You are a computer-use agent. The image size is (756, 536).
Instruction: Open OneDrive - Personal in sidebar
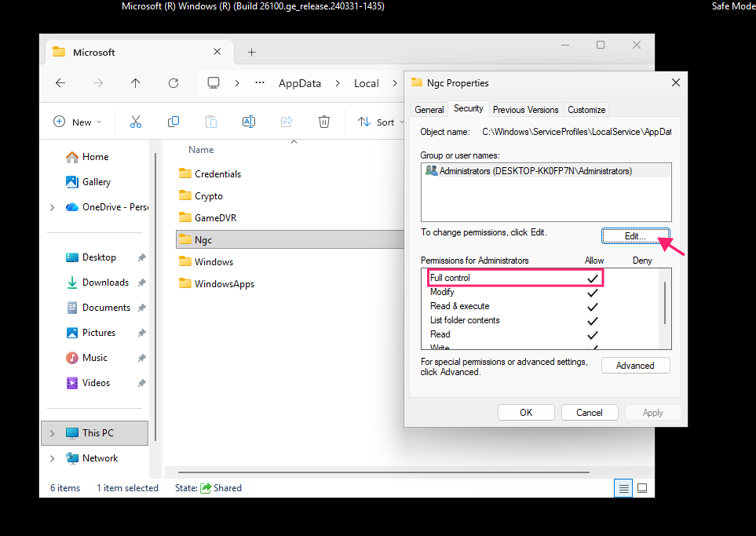[107, 206]
